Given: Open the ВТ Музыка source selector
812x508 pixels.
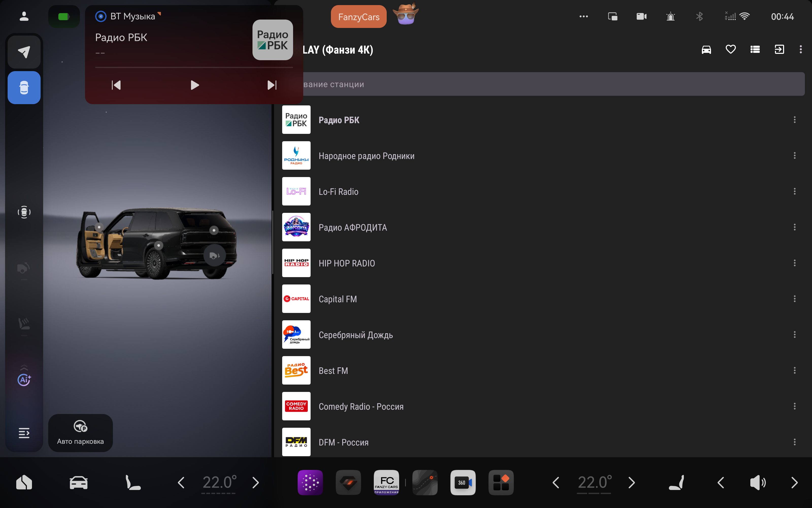Looking at the screenshot, I should 128,16.
